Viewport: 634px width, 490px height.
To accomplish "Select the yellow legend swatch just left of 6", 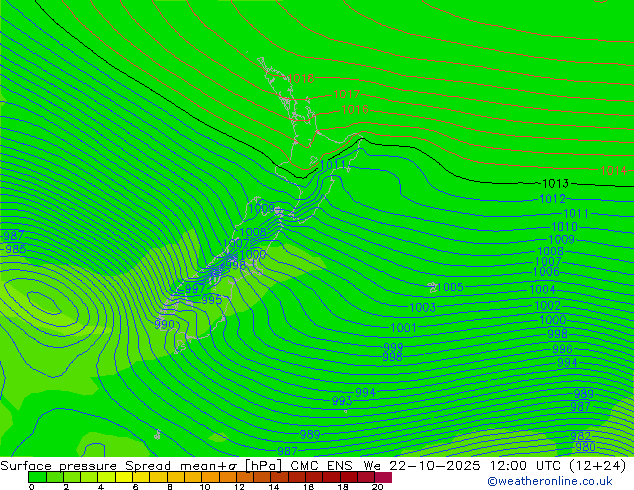I will coord(124,477).
